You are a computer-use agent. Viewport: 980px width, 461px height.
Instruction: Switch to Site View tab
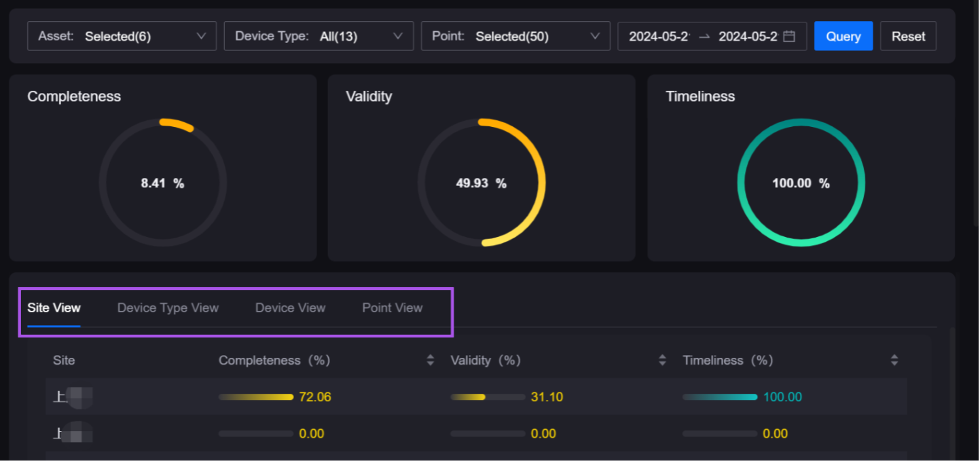pyautogui.click(x=54, y=308)
